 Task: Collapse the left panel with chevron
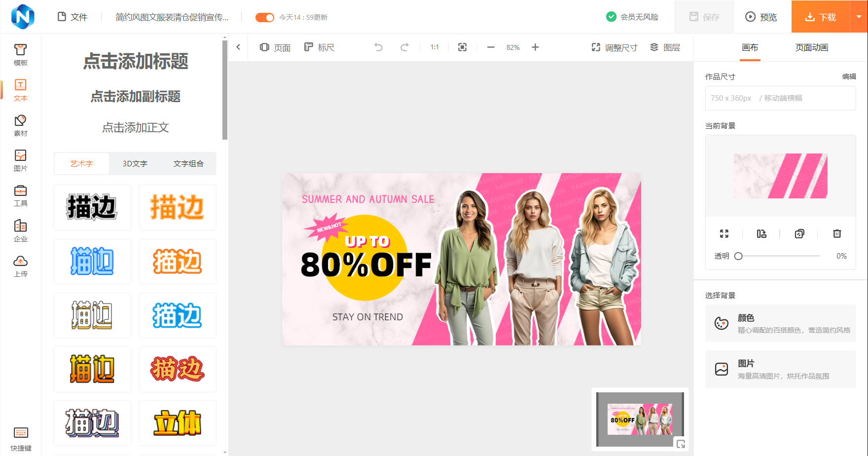(238, 47)
